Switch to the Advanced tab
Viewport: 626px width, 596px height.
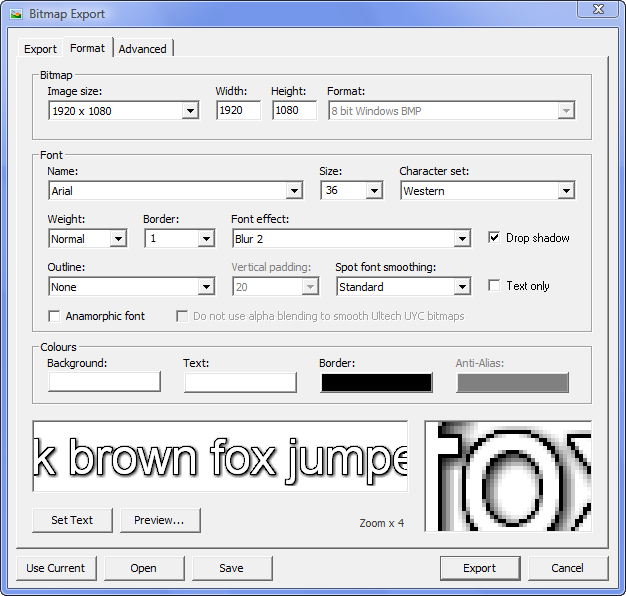tap(143, 49)
